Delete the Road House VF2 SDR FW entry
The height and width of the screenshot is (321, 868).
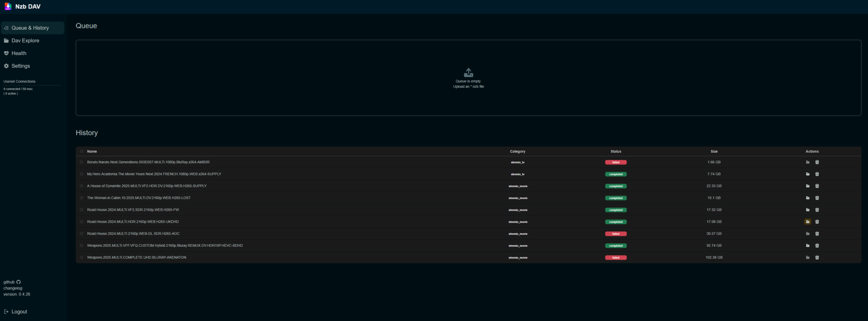[x=817, y=210]
